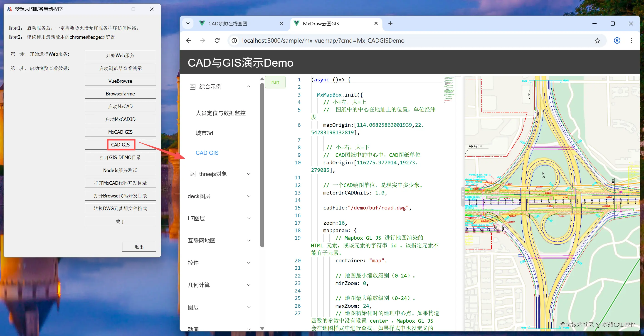Click the 开始Web服务 button
Screen dimensions: 644x336
click(x=120, y=55)
